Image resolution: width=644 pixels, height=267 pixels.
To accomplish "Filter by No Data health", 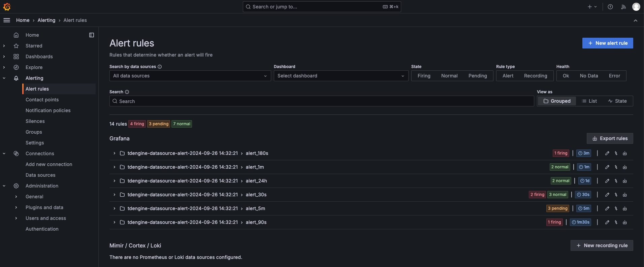I will coord(589,76).
